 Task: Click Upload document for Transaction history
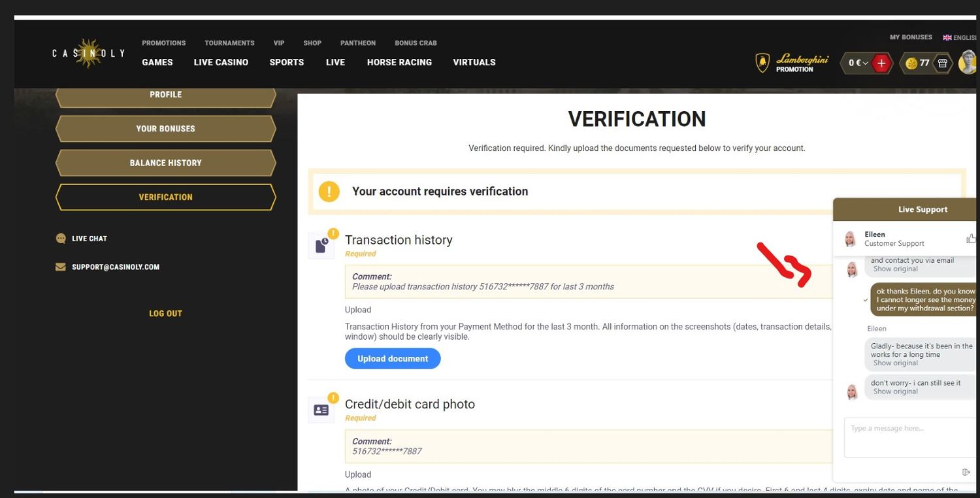(393, 359)
